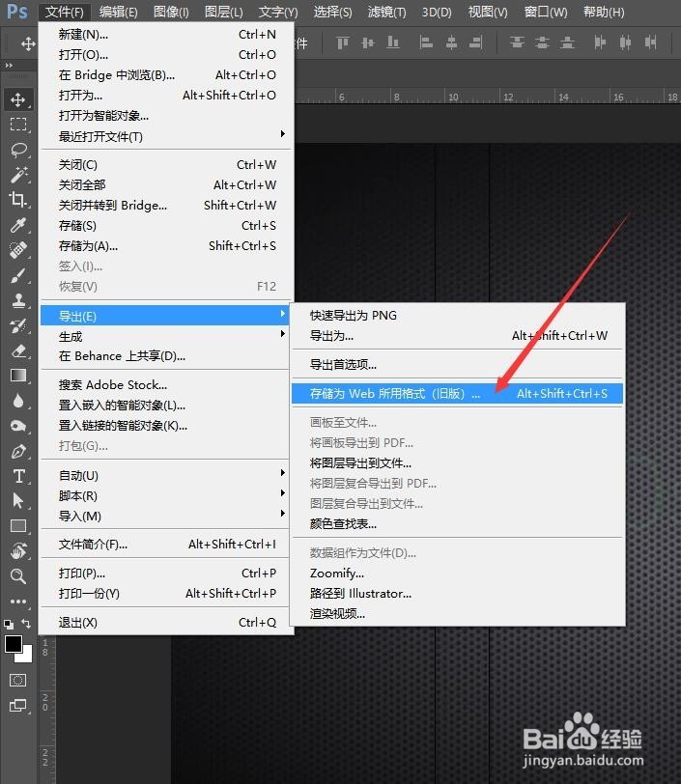Choose 颜色查找表...
This screenshot has width=681, height=784.
(x=457, y=524)
